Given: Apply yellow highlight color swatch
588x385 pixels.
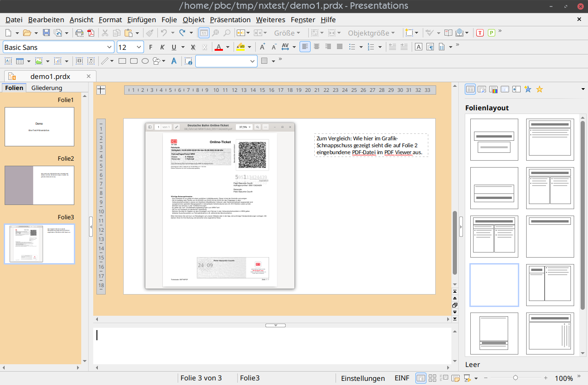Looking at the screenshot, I should [240, 47].
